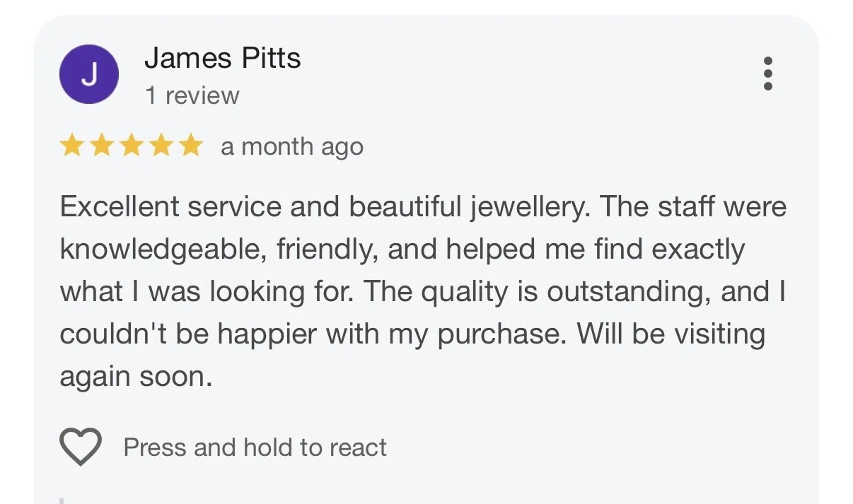Click the "a month ago" timestamp
This screenshot has height=504, width=853.
pyautogui.click(x=292, y=147)
